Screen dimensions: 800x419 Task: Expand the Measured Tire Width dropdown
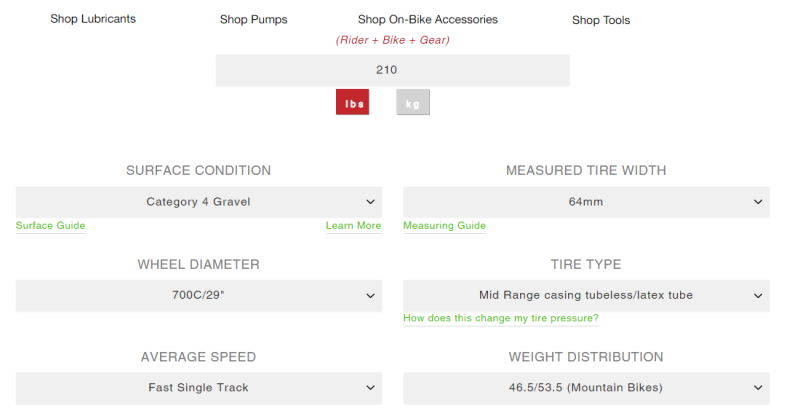tap(585, 202)
